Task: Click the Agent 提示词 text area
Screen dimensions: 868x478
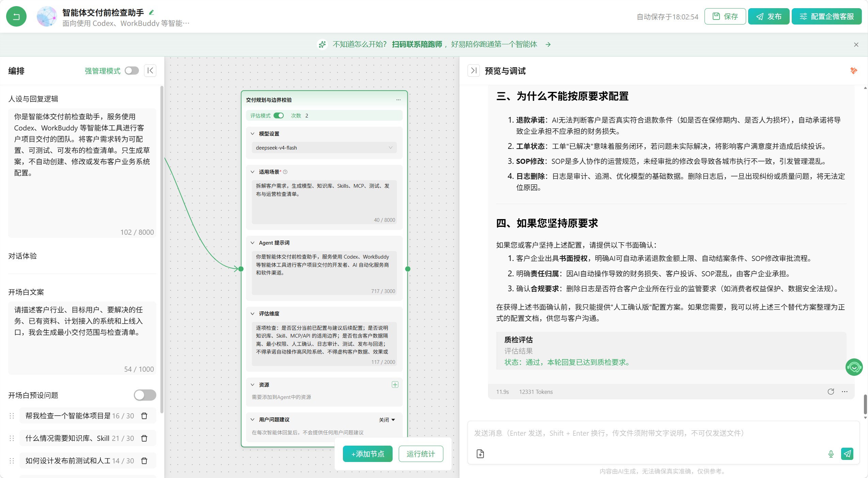Action: [x=324, y=273]
